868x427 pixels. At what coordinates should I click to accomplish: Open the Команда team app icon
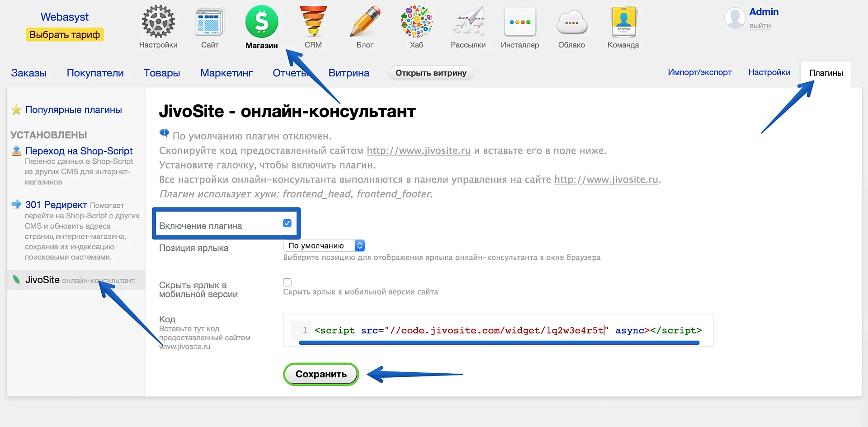(x=623, y=21)
